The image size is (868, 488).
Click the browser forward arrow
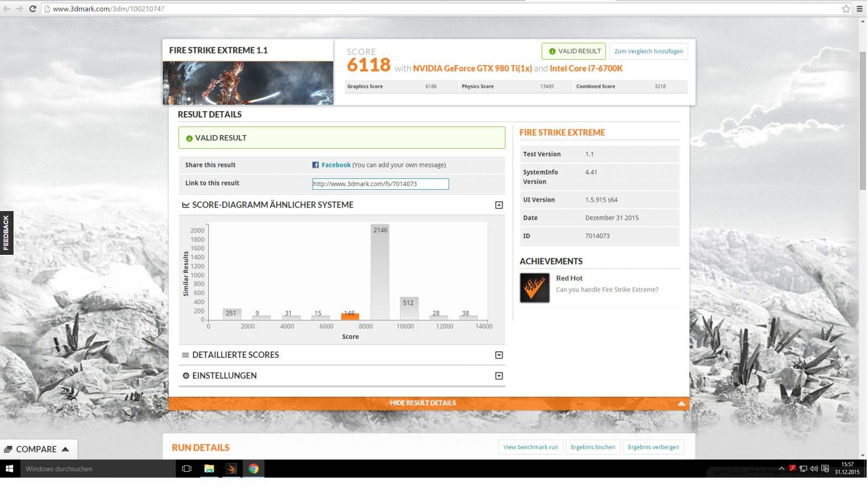click(x=20, y=9)
